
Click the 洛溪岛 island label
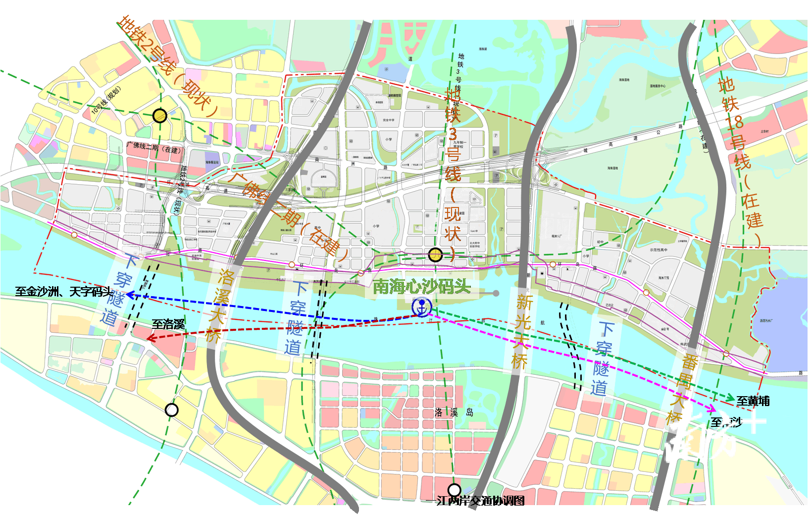click(x=454, y=412)
